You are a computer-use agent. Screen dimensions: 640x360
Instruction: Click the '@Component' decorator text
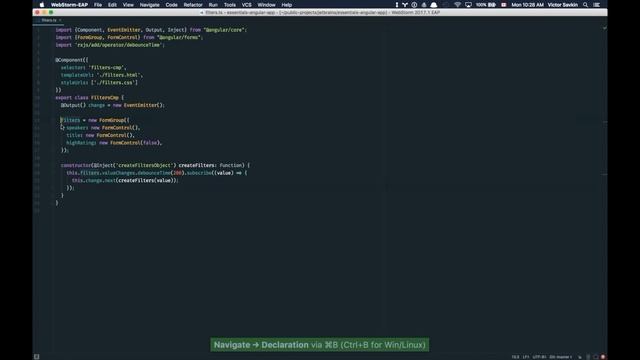[69, 60]
